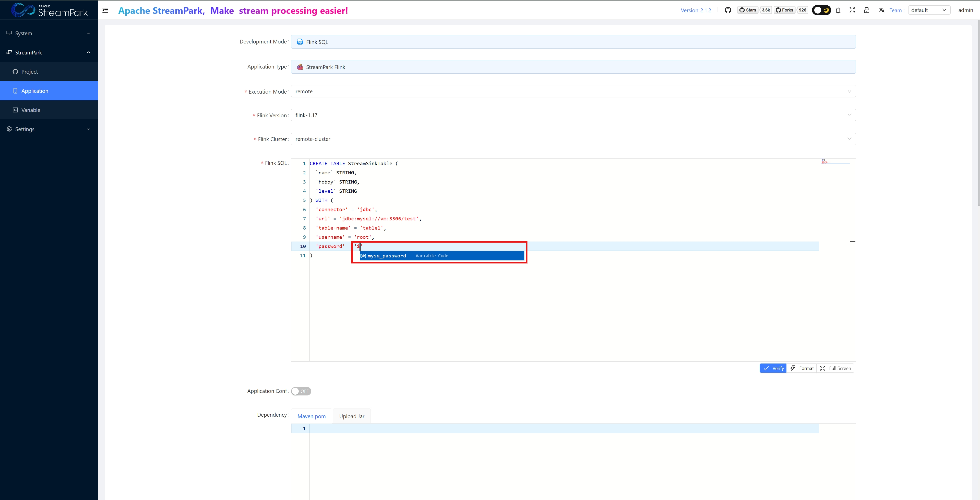Open the Variable sidebar menu item

coord(31,110)
